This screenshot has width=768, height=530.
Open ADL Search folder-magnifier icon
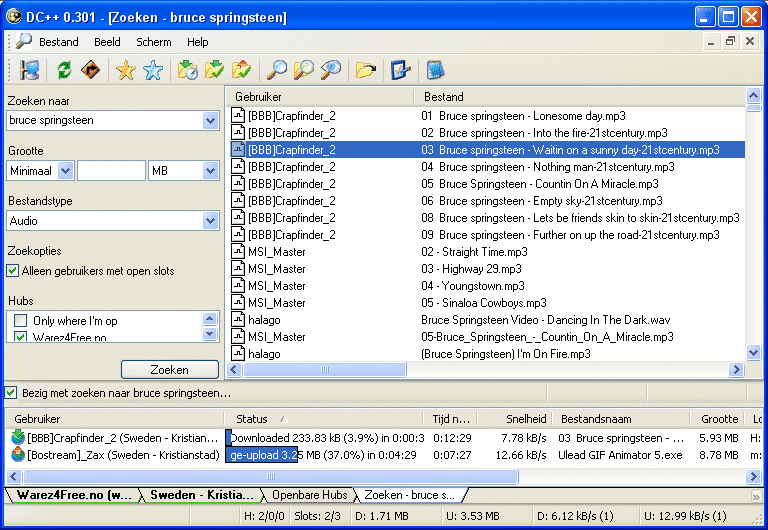coord(304,70)
